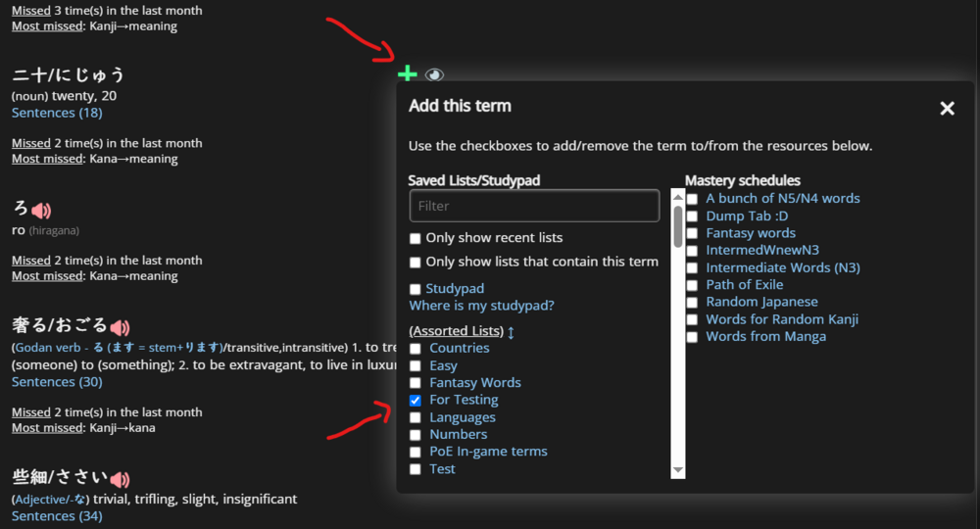This screenshot has height=529, width=980.
Task: Click the eye icon beside the plus
Action: tap(434, 74)
